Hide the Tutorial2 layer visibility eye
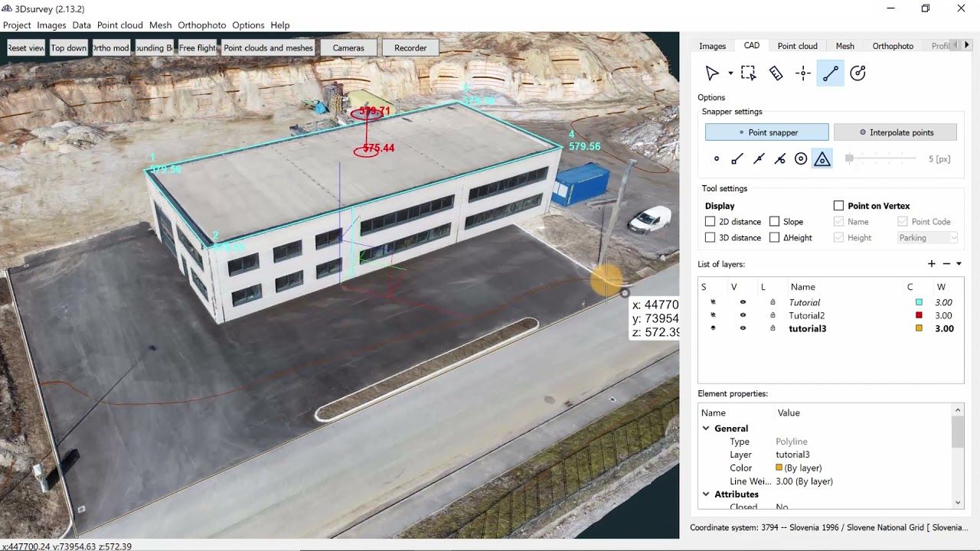980x551 pixels. pos(742,315)
